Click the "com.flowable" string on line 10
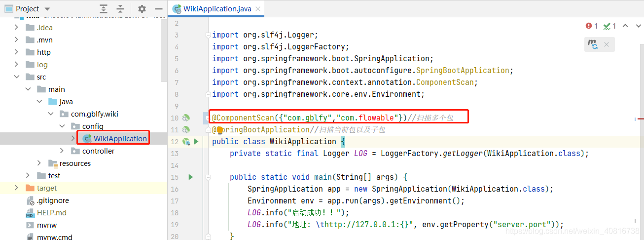644x240 pixels. click(x=367, y=118)
